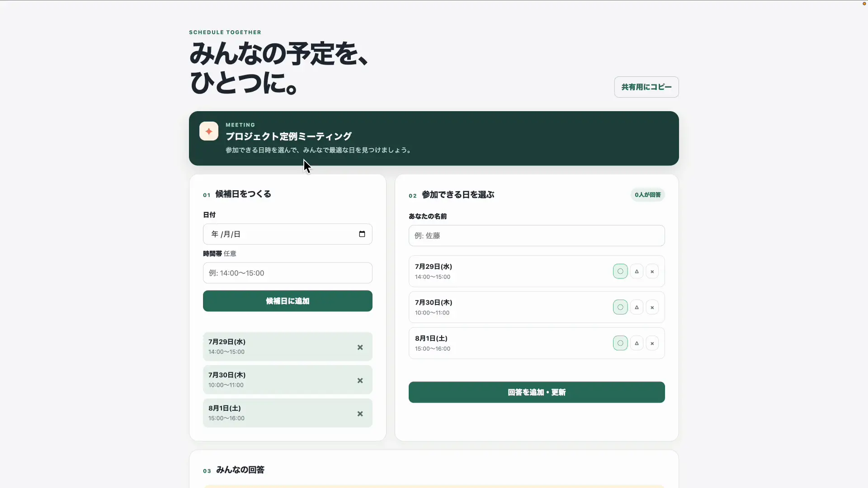Click 7月29日(水) in the candidate list
Screen dimensions: 868x488
coord(227,342)
